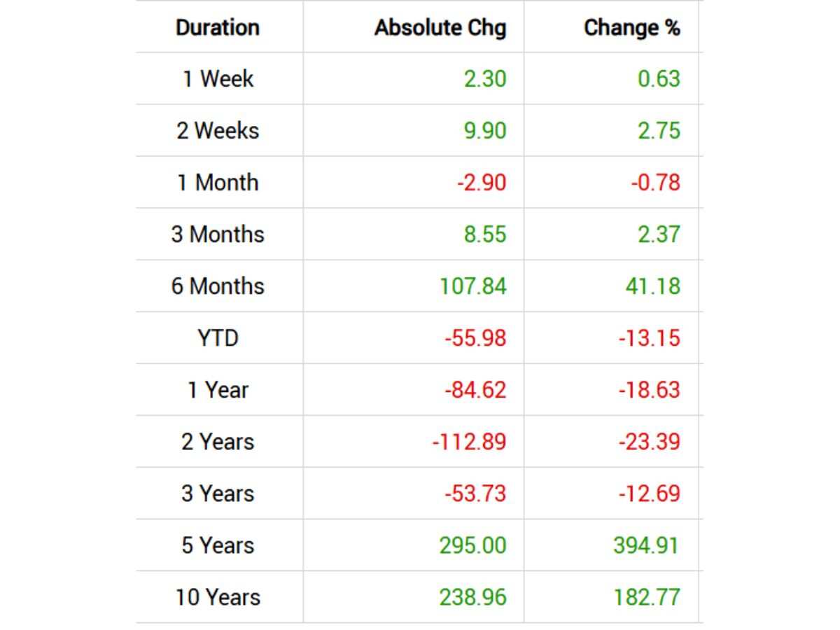The height and width of the screenshot is (630, 840).
Task: Click the YTD duration label
Action: click(218, 338)
